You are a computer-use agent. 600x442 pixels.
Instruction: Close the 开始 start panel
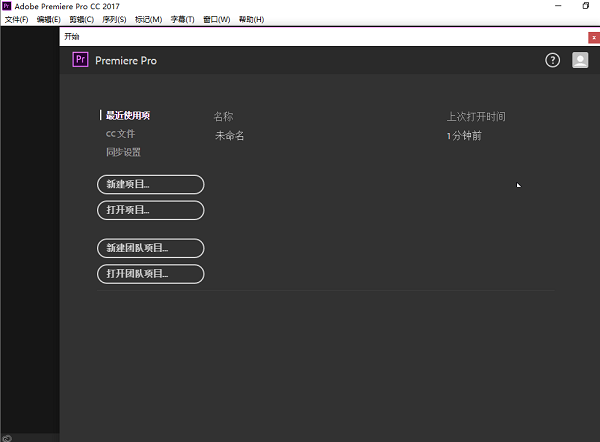[x=593, y=38]
